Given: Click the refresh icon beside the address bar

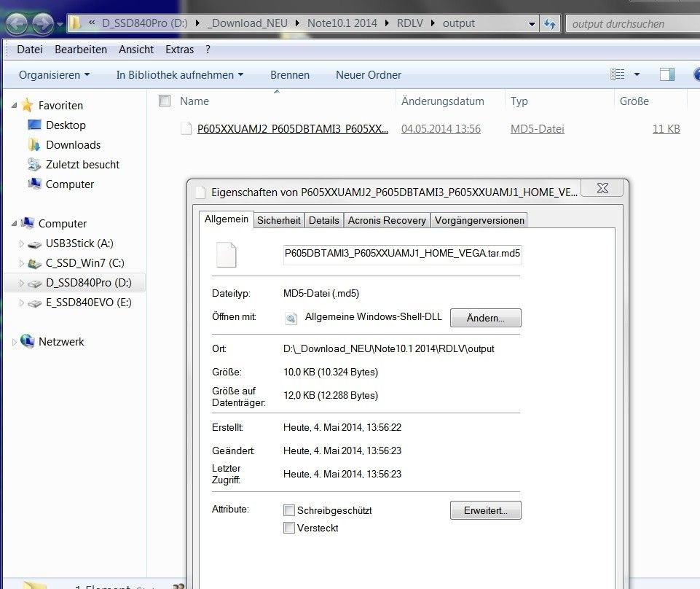Looking at the screenshot, I should 549,23.
